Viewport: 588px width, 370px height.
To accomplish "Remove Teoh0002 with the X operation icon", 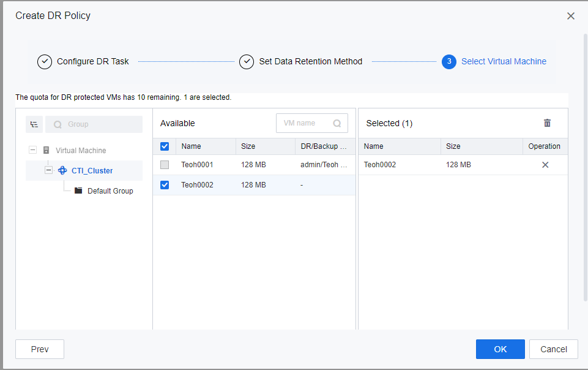I will (x=545, y=165).
